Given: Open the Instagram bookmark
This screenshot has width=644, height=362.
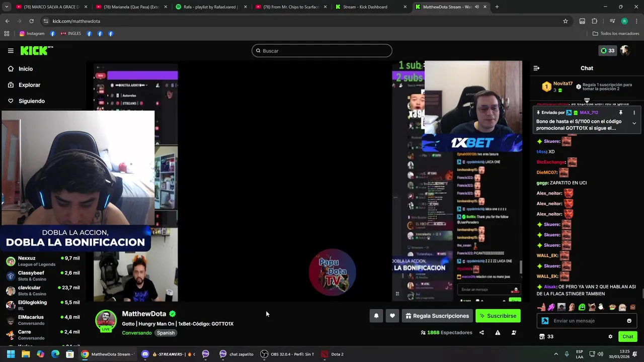Looking at the screenshot, I should pyautogui.click(x=32, y=34).
